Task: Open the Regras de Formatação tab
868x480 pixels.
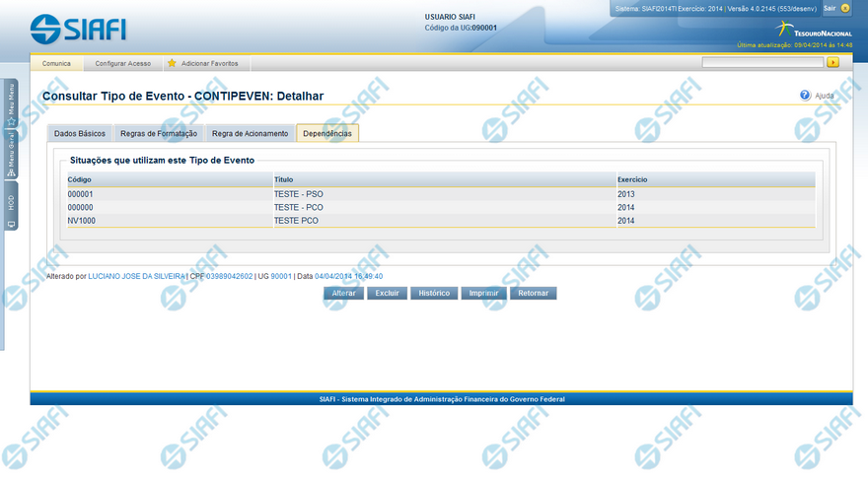Action: 159,133
